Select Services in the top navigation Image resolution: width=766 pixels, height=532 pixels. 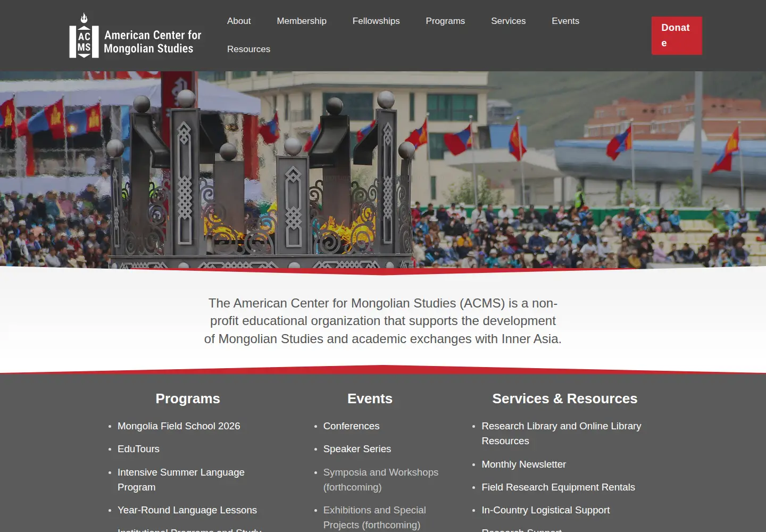pos(508,21)
